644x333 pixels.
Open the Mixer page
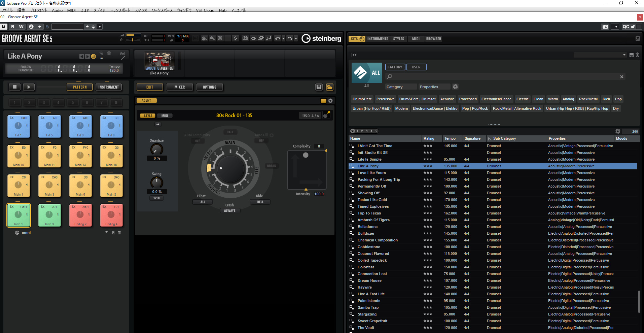pos(180,87)
